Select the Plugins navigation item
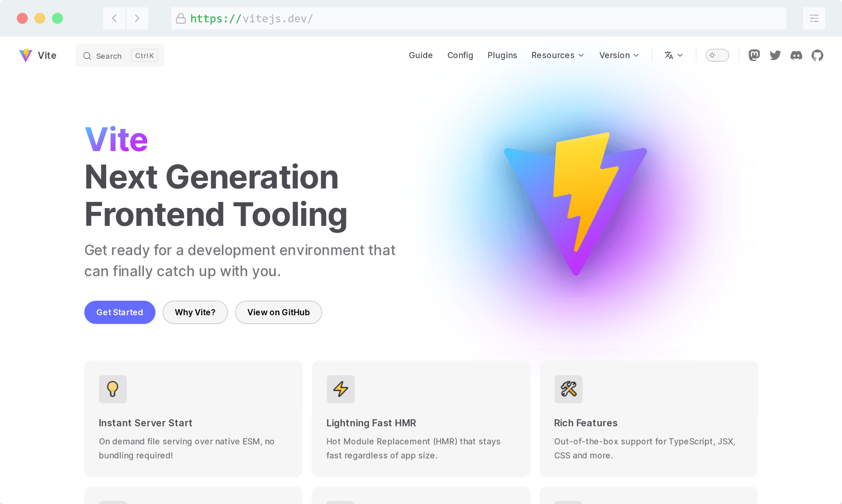 point(502,55)
